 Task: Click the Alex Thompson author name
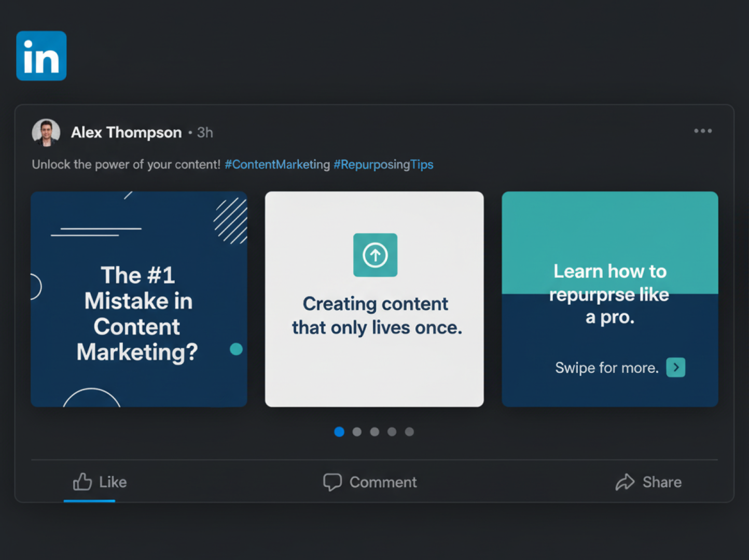tap(126, 133)
